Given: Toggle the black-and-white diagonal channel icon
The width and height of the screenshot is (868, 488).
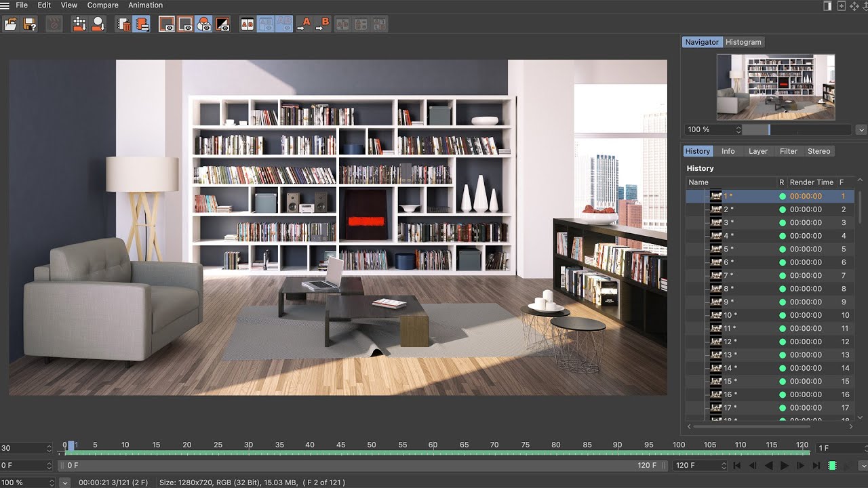Looking at the screenshot, I should 222,24.
